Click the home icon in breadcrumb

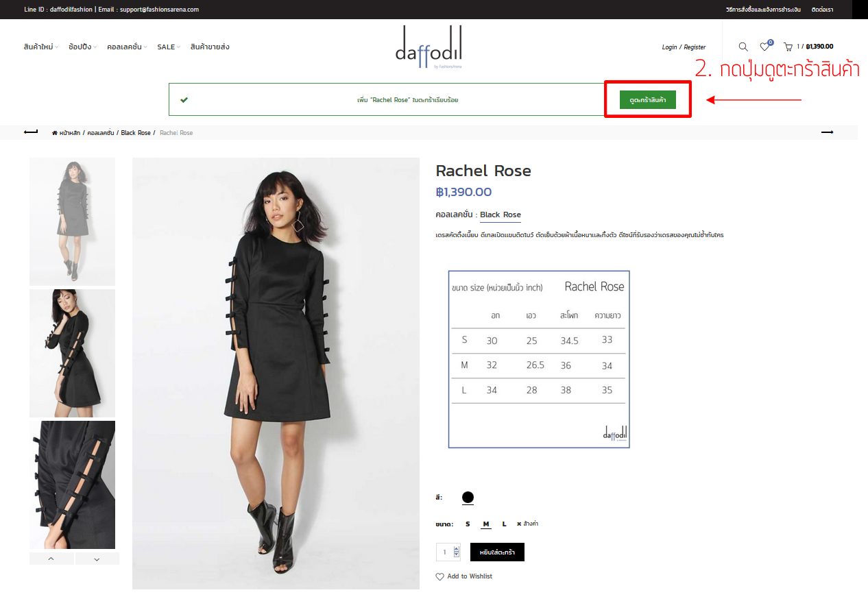point(55,133)
